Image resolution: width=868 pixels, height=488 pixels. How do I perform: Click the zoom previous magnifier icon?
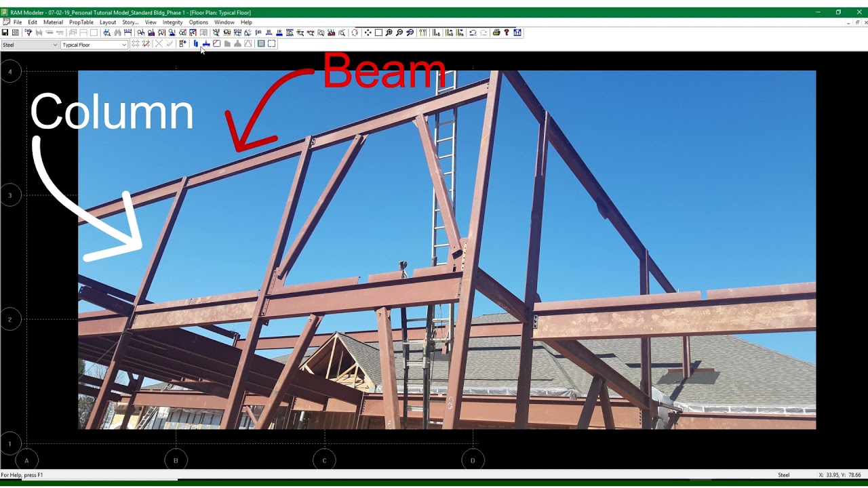point(410,33)
